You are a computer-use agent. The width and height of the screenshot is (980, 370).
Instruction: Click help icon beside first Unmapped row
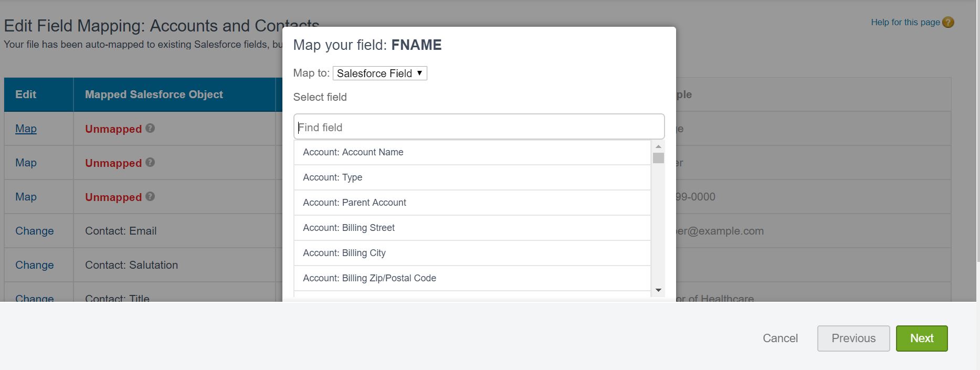[x=150, y=128]
